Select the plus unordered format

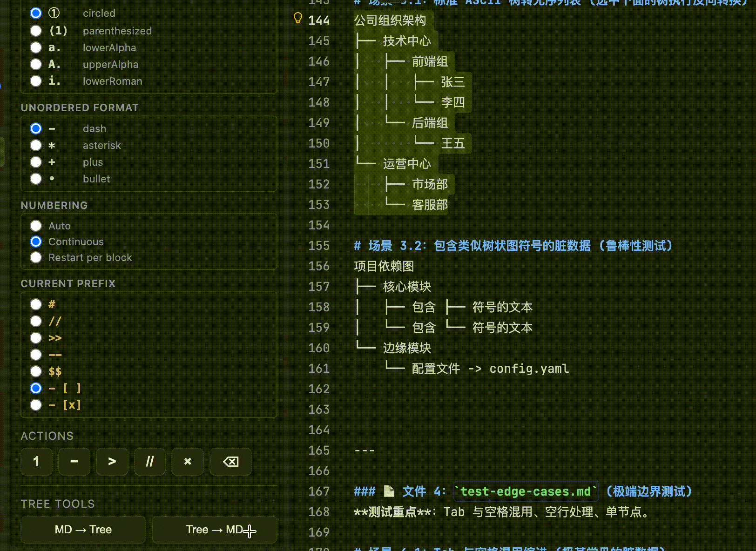pyautogui.click(x=36, y=162)
